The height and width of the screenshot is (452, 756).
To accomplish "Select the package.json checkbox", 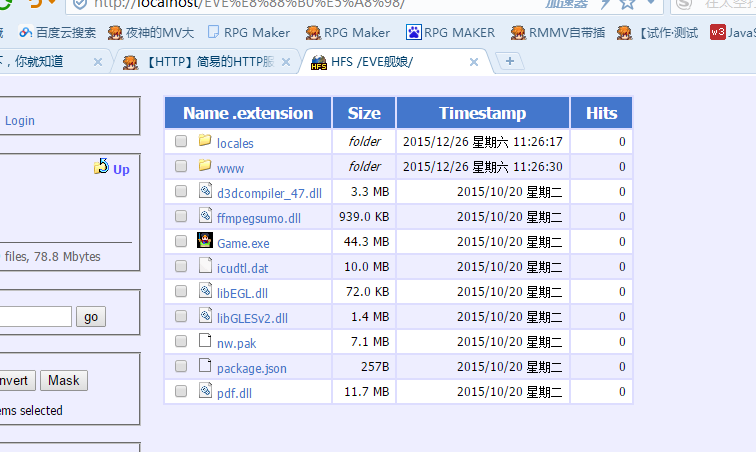I will point(181,367).
